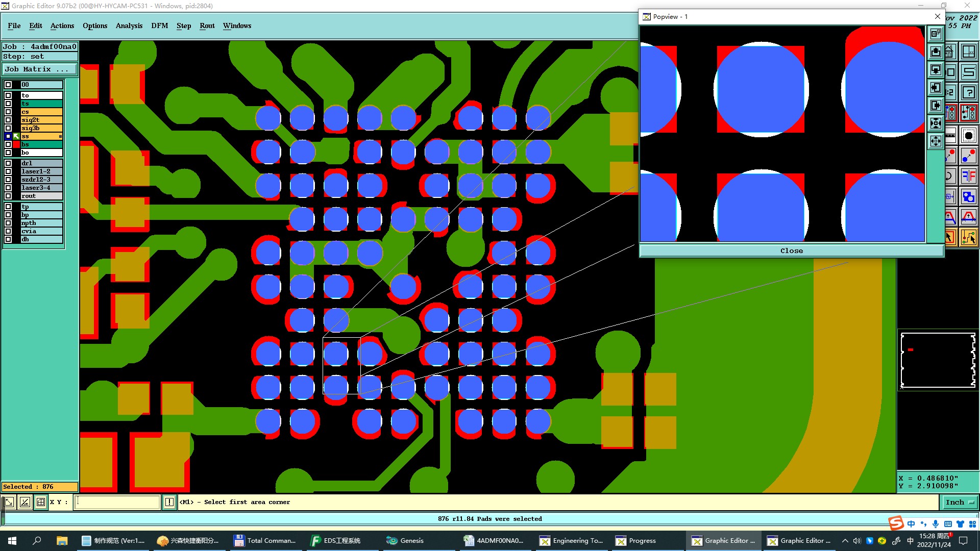Open the Rout menu
Screen dimensions: 980x551
[207, 26]
